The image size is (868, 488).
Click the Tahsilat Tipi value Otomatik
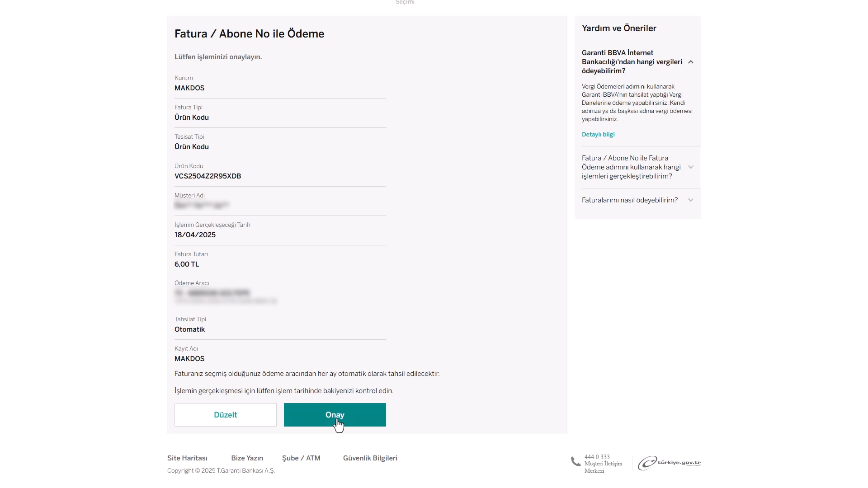(x=189, y=329)
